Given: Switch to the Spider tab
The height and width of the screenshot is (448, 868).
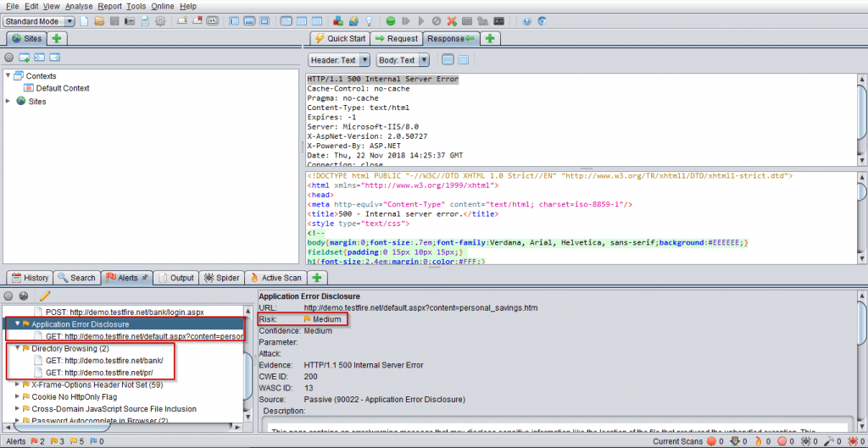Looking at the screenshot, I should tap(221, 278).
